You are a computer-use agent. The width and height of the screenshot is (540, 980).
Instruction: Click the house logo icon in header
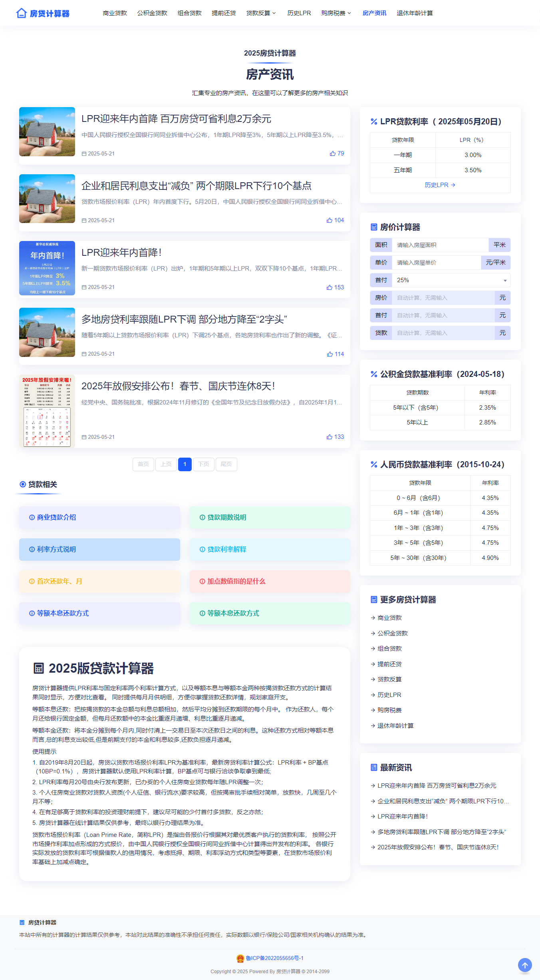coord(21,13)
